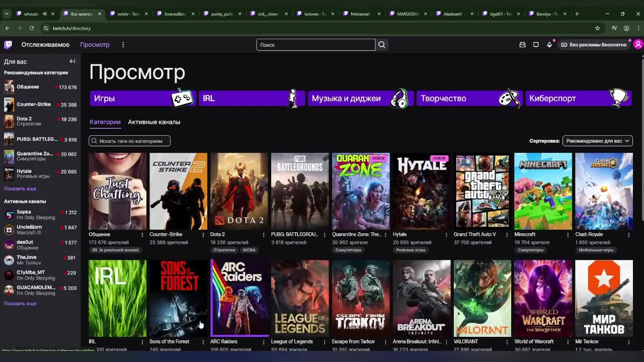This screenshot has height=362, width=644.
Task: Reload the page
Action: coord(32,28)
